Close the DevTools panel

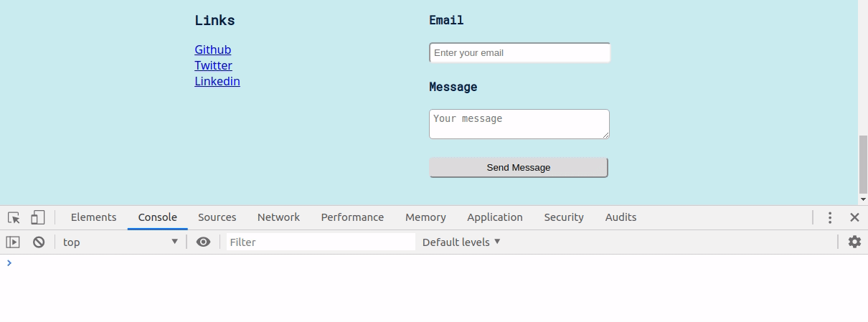pyautogui.click(x=854, y=217)
